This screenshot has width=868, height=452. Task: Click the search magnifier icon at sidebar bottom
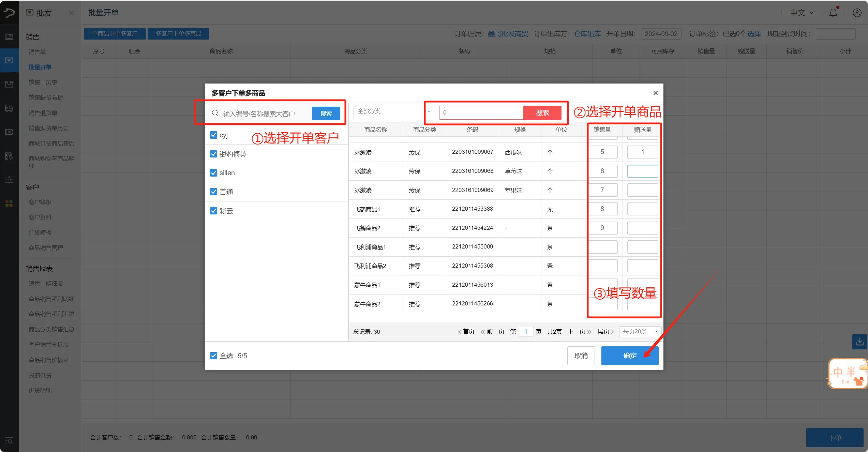pos(9,441)
